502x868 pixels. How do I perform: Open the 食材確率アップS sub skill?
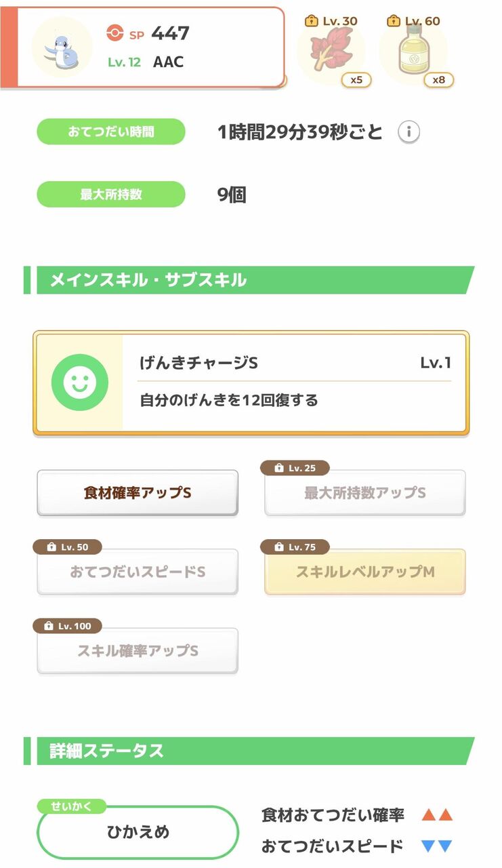tap(138, 493)
